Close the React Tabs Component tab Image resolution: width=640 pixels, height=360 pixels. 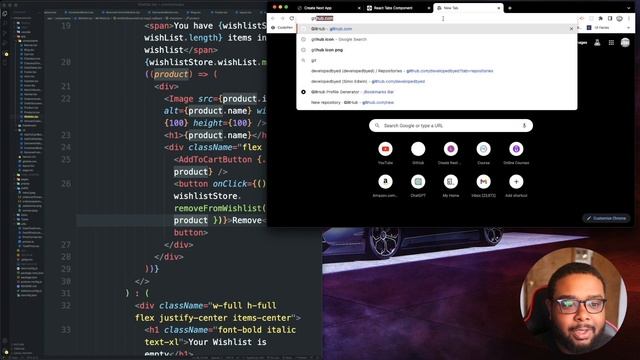click(x=429, y=8)
